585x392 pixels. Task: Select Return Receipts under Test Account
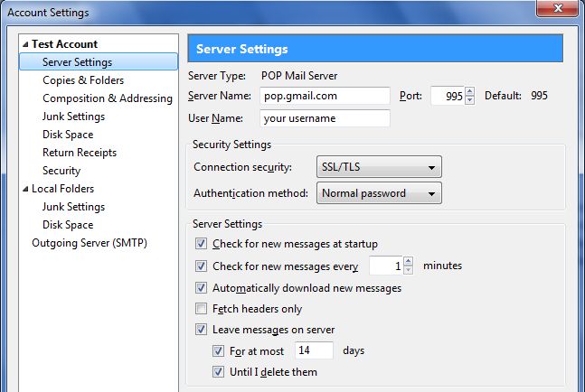pyautogui.click(x=80, y=153)
